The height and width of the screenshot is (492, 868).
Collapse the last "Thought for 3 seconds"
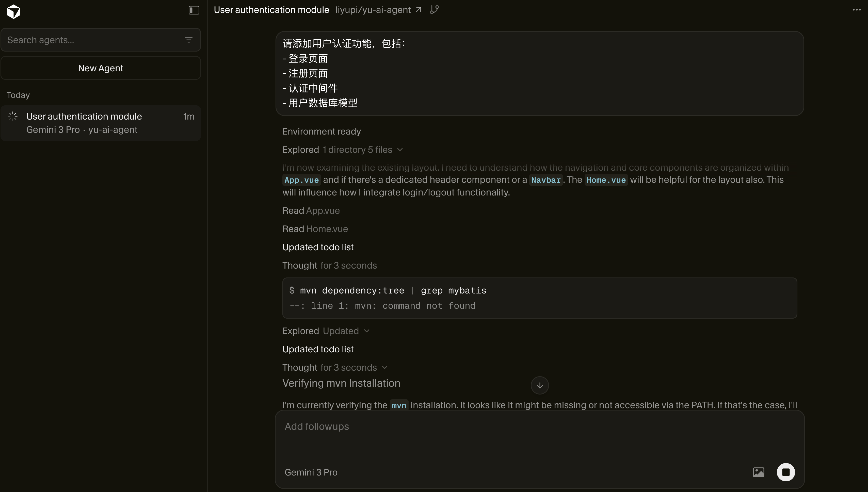(x=385, y=368)
